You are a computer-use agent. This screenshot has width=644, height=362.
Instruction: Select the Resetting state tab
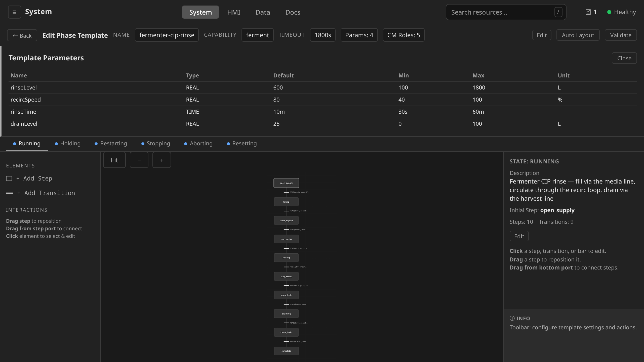(242, 144)
